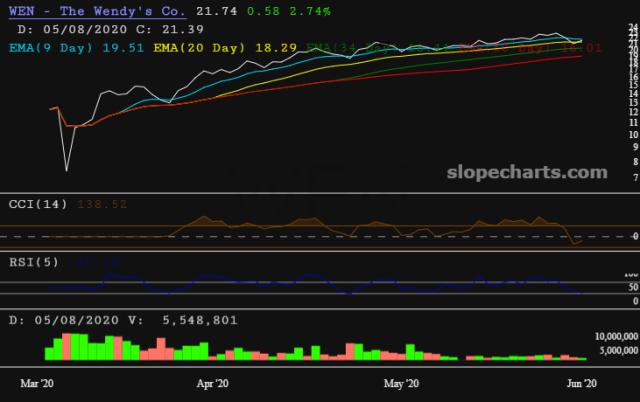Select the CCI(14) indicator label
This screenshot has width=640, height=402.
coord(38,204)
